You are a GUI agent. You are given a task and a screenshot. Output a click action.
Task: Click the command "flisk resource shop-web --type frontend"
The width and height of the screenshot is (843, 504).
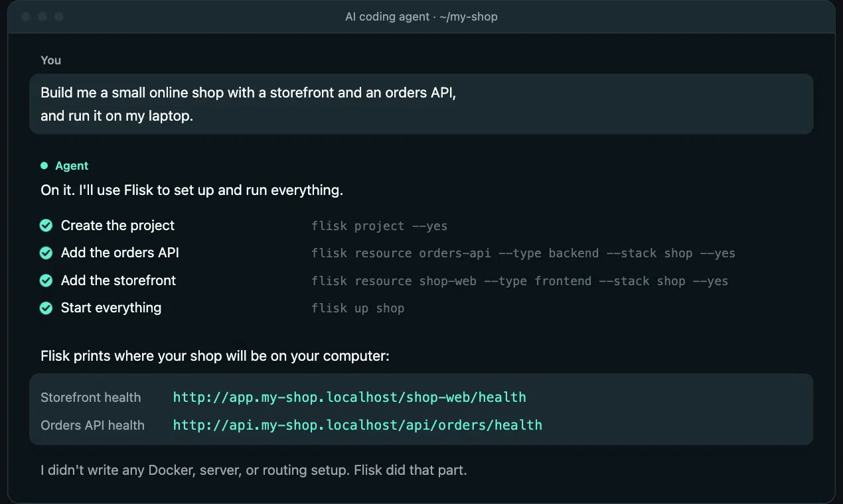tap(520, 281)
